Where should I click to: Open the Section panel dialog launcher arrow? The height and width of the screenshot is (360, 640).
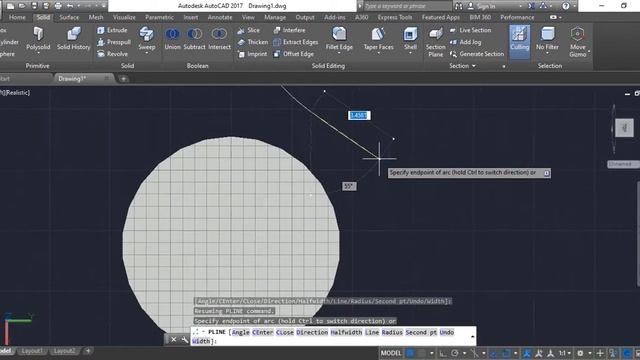click(x=504, y=66)
